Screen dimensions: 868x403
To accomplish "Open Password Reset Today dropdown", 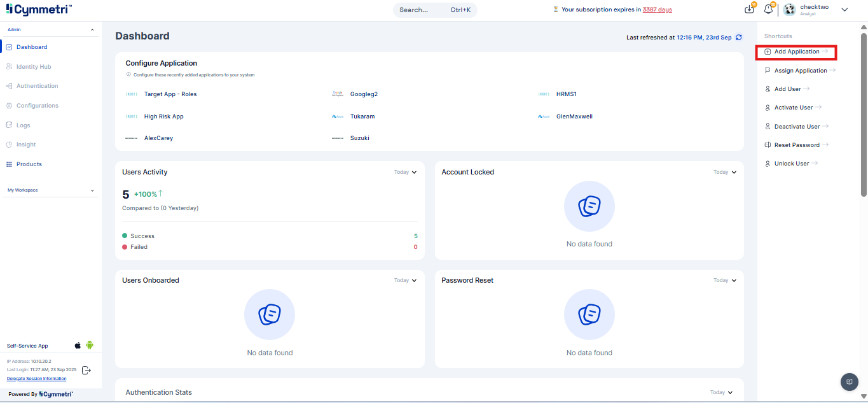I will click(x=725, y=281).
